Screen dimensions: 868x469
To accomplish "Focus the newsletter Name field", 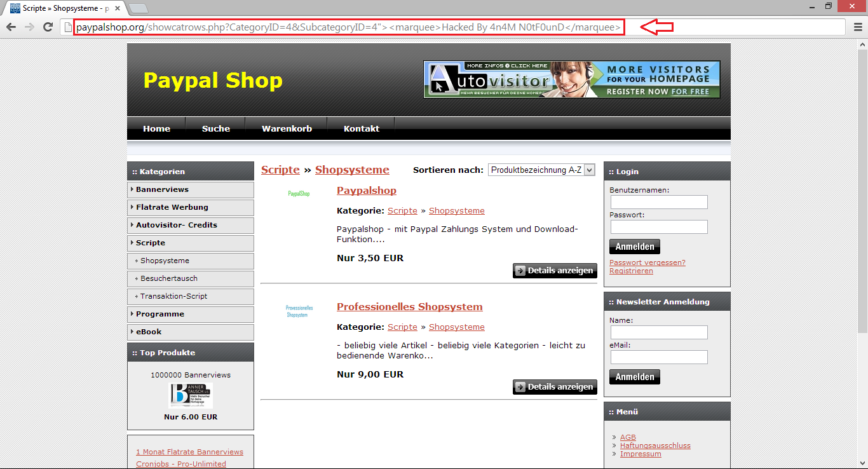I will (659, 332).
